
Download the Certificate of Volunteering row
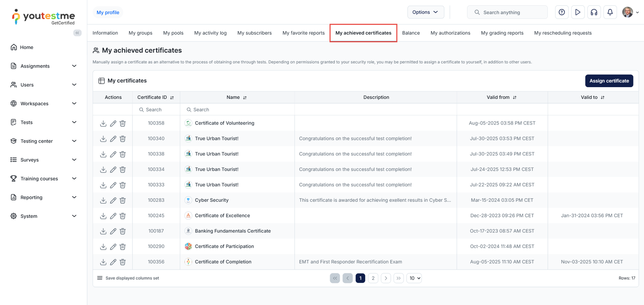coord(103,123)
